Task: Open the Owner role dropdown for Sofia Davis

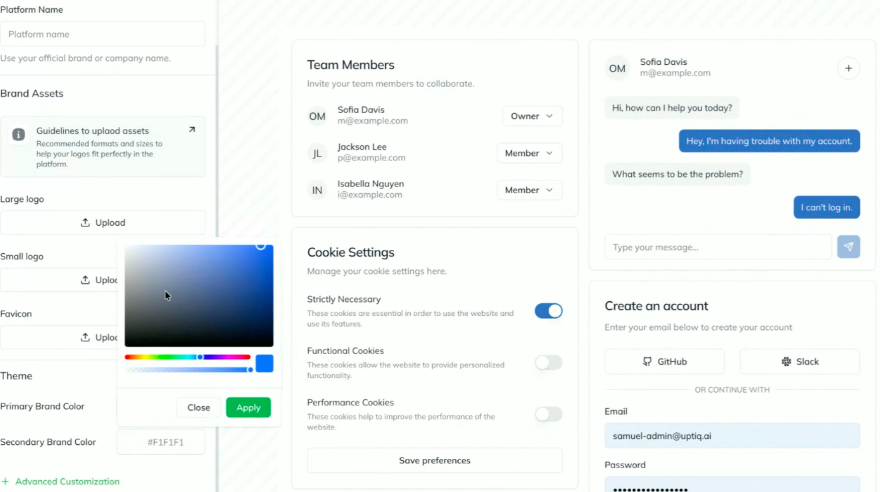Action: [x=532, y=116]
